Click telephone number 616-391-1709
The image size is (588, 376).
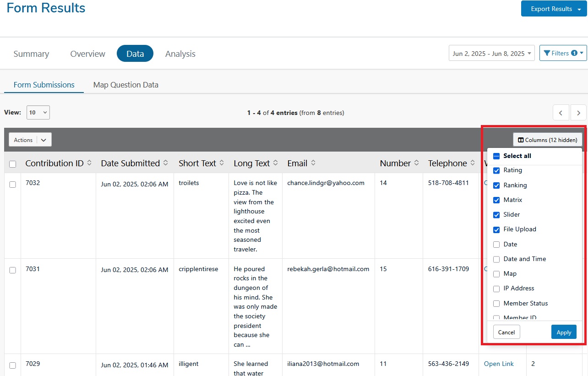pos(448,269)
